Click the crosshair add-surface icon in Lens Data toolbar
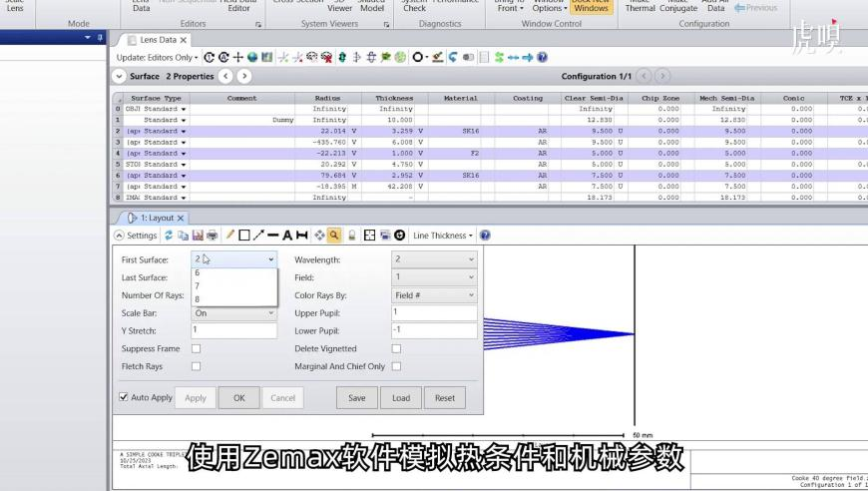Screen dimensions: 868x491 (238, 57)
